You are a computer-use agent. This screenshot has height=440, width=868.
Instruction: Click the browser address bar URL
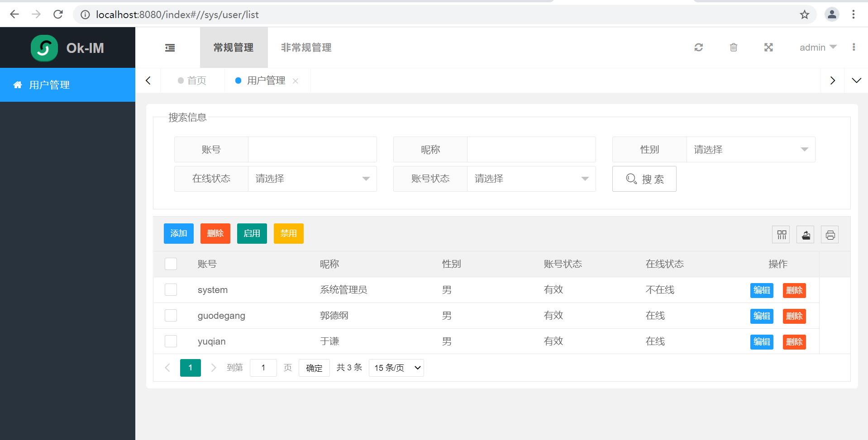(177, 14)
